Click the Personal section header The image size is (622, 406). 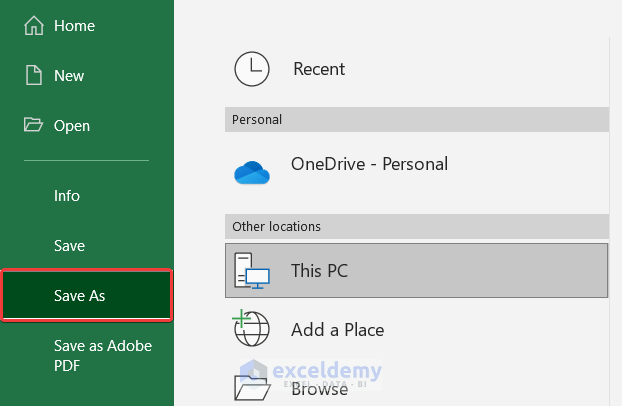(417, 119)
